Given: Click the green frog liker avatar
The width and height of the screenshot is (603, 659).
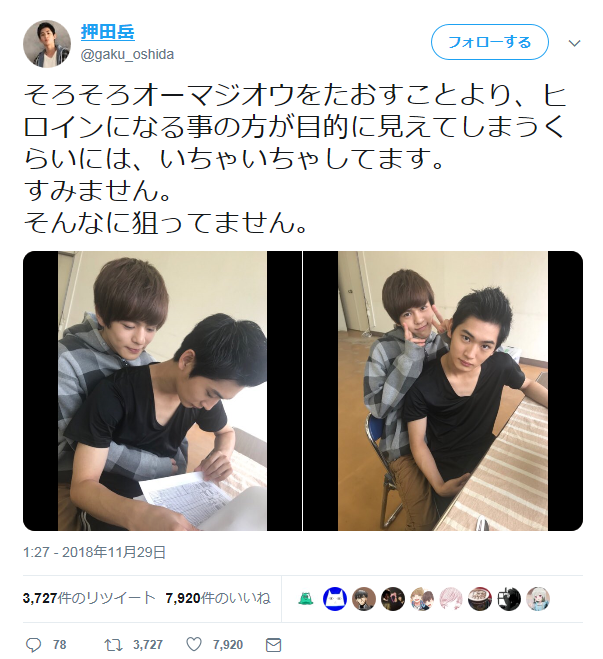Looking at the screenshot, I should pyautogui.click(x=305, y=598).
